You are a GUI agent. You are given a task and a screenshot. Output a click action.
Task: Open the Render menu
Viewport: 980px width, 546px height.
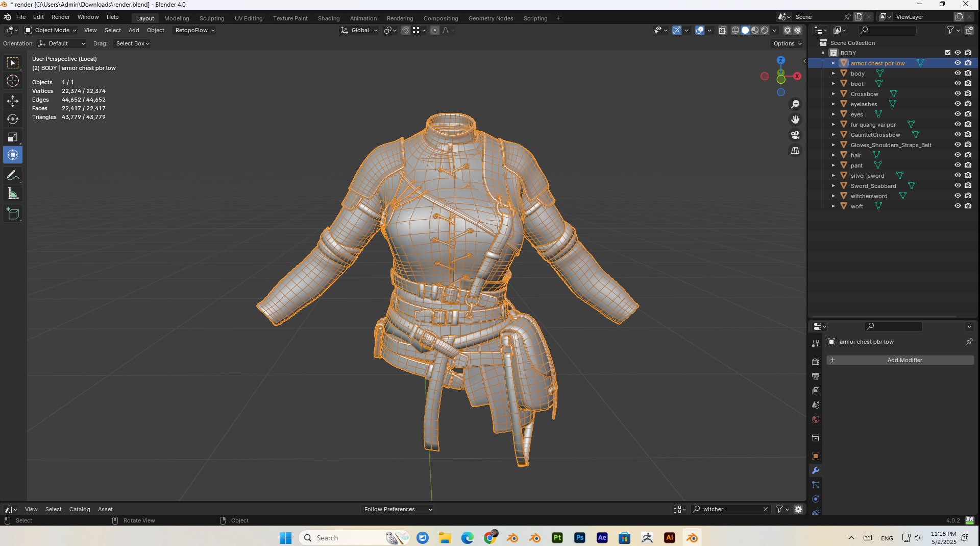click(60, 17)
